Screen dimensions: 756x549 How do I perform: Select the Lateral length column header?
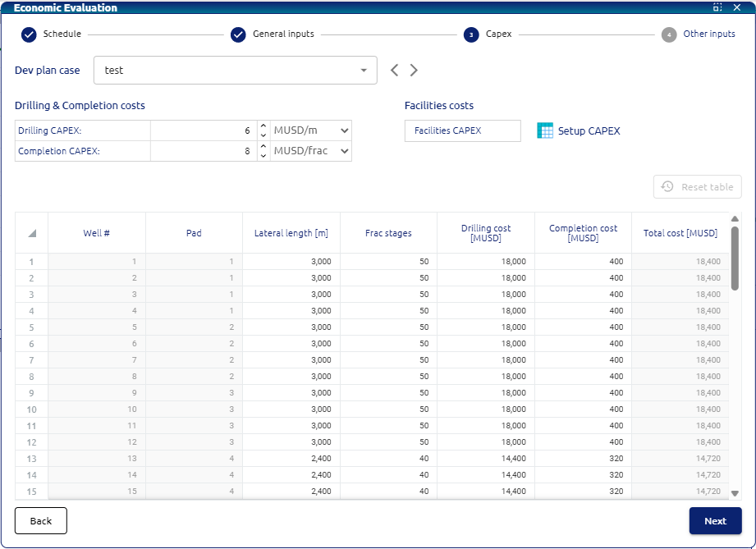point(291,233)
